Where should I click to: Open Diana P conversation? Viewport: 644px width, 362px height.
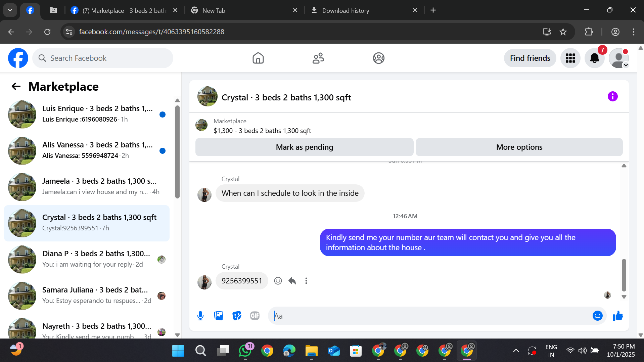click(x=87, y=259)
